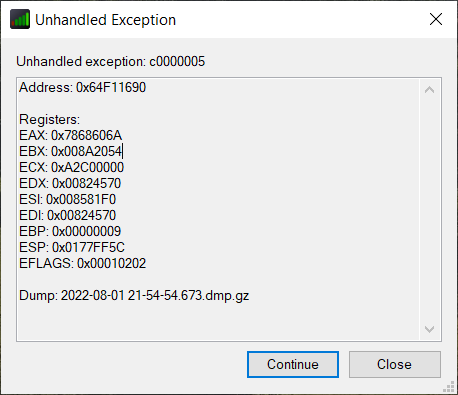Click the ECX 0xA2C00000 register line
Screen dimensions: 458x395
point(71,167)
